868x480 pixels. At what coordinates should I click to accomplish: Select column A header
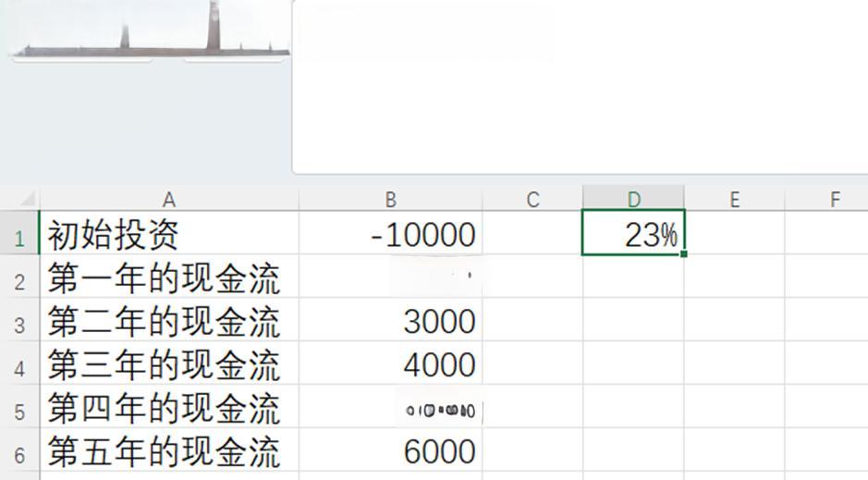tap(168, 199)
